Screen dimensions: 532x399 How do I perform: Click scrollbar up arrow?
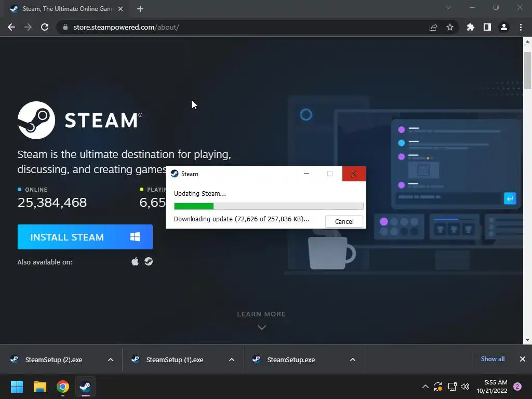[x=527, y=42]
